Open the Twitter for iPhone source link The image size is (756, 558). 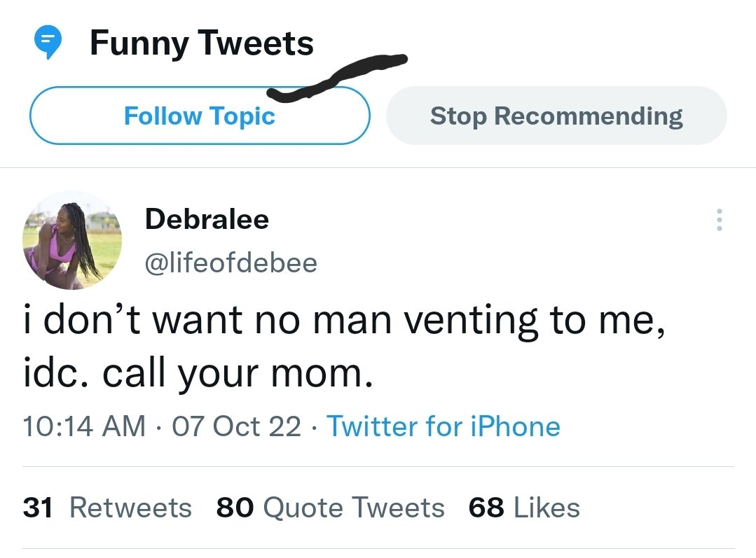pos(443,426)
